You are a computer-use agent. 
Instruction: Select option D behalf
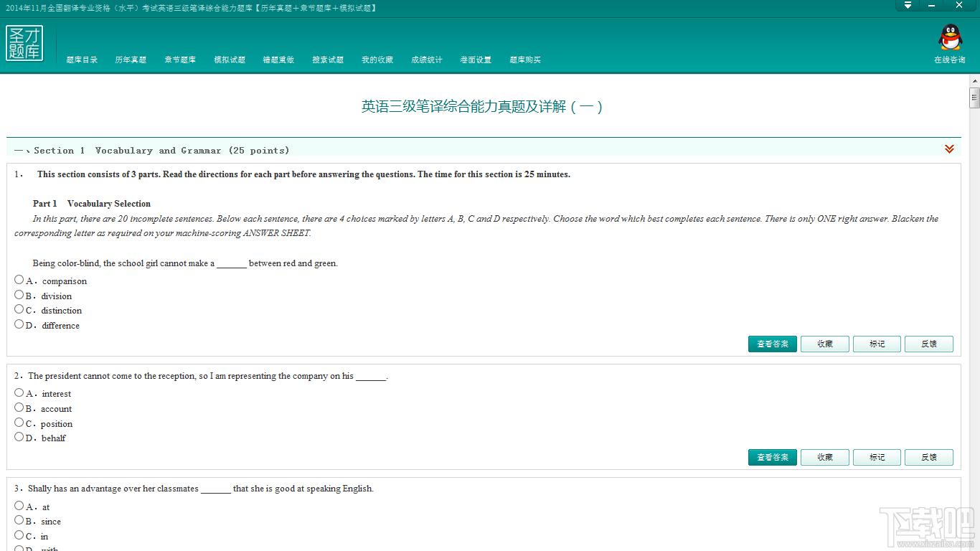click(19, 437)
